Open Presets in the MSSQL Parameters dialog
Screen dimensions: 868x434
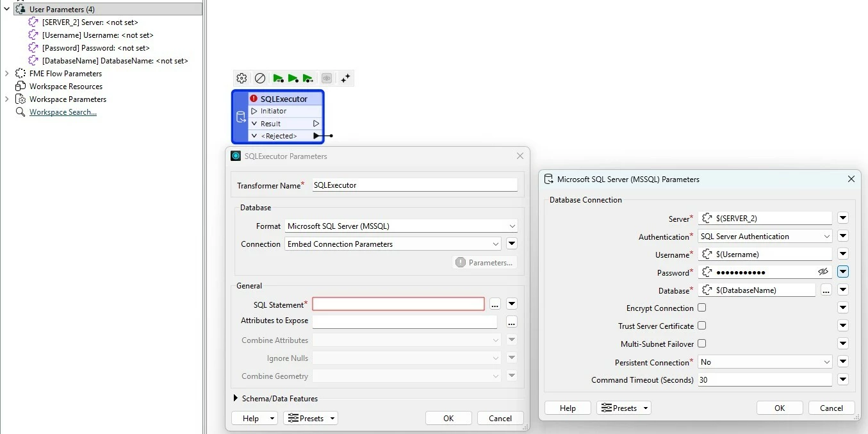623,408
